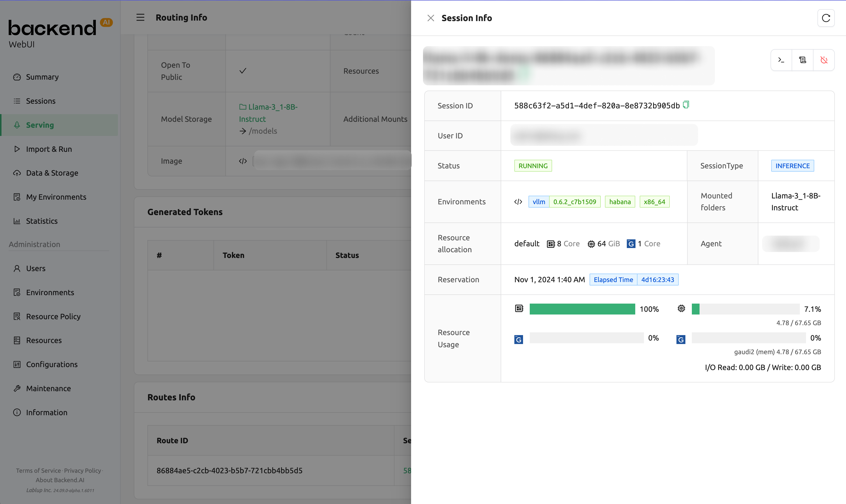The image size is (846, 504).
Task: Click the 8 Core CPU allocation icon
Action: pos(551,244)
